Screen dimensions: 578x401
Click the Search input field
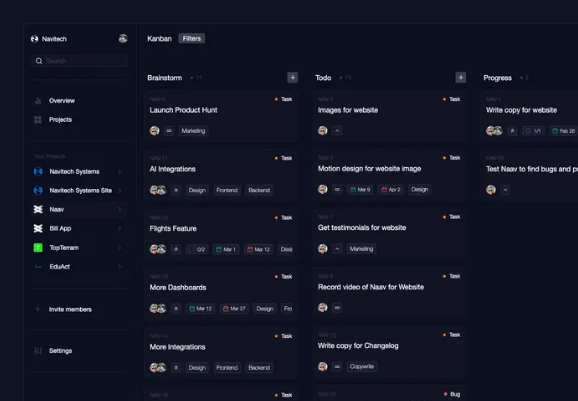click(x=79, y=61)
